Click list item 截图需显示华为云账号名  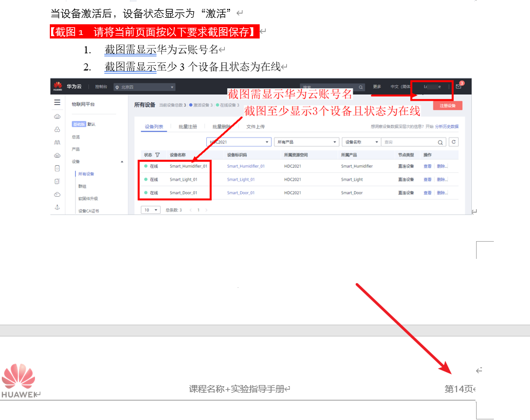click(x=161, y=50)
